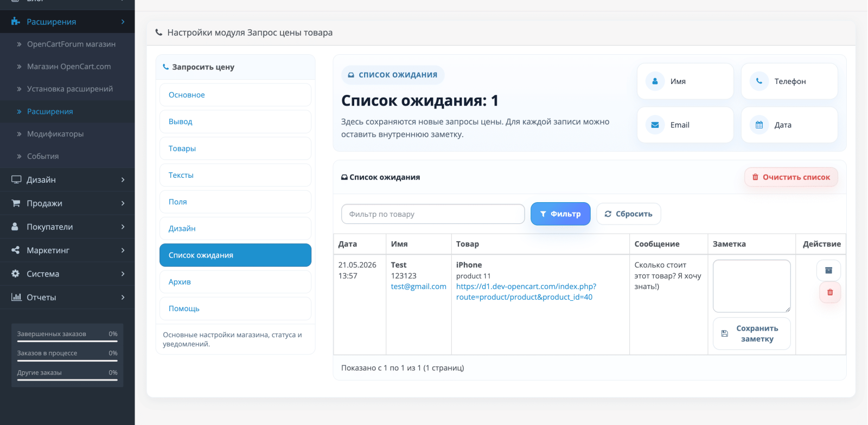Select the Список ожидания tab
This screenshot has width=868, height=425.
pyautogui.click(x=235, y=255)
